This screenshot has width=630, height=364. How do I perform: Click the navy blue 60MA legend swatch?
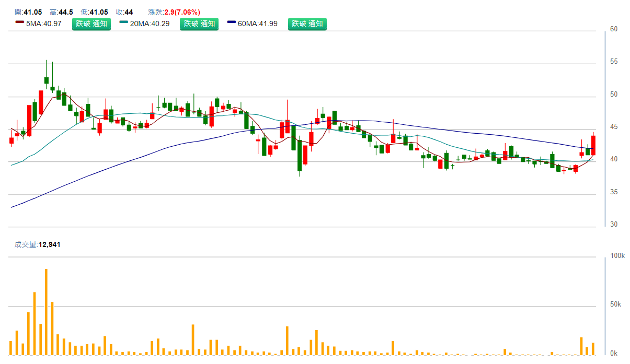coord(232,22)
